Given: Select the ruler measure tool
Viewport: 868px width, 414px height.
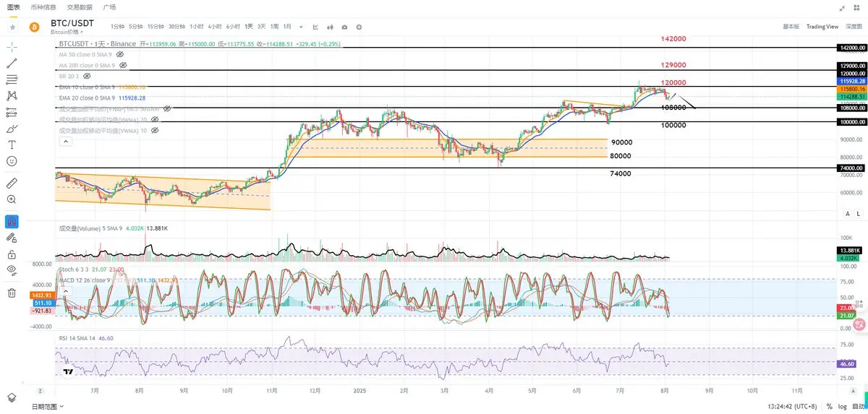Looking at the screenshot, I should click(12, 183).
